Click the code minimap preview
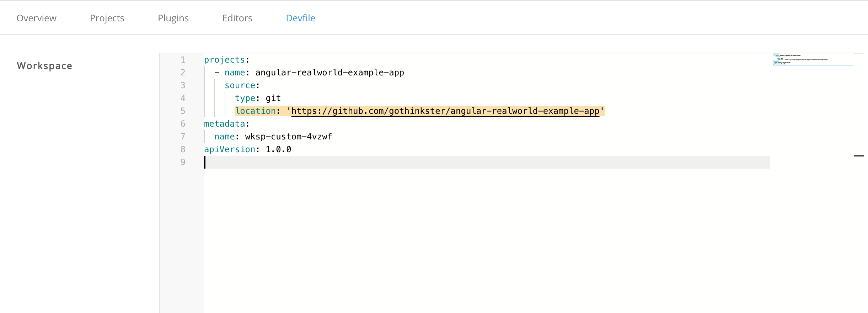The image size is (868, 313). (x=813, y=59)
